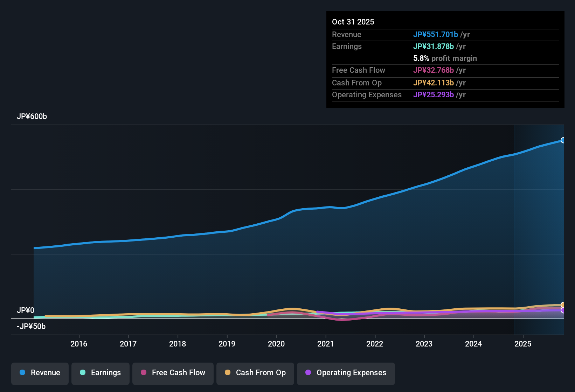Select the orange Cash From Op legend dot
This screenshot has width=575, height=392.
(227, 373)
